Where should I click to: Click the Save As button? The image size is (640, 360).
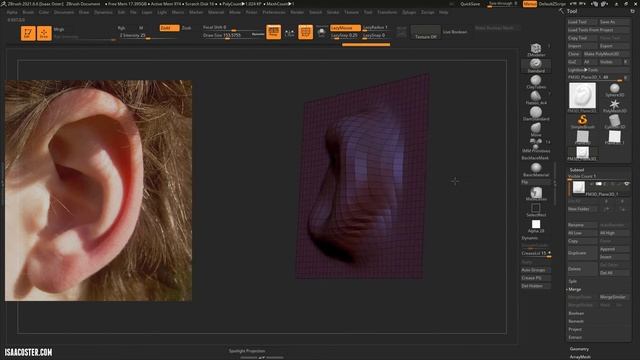coord(614,22)
